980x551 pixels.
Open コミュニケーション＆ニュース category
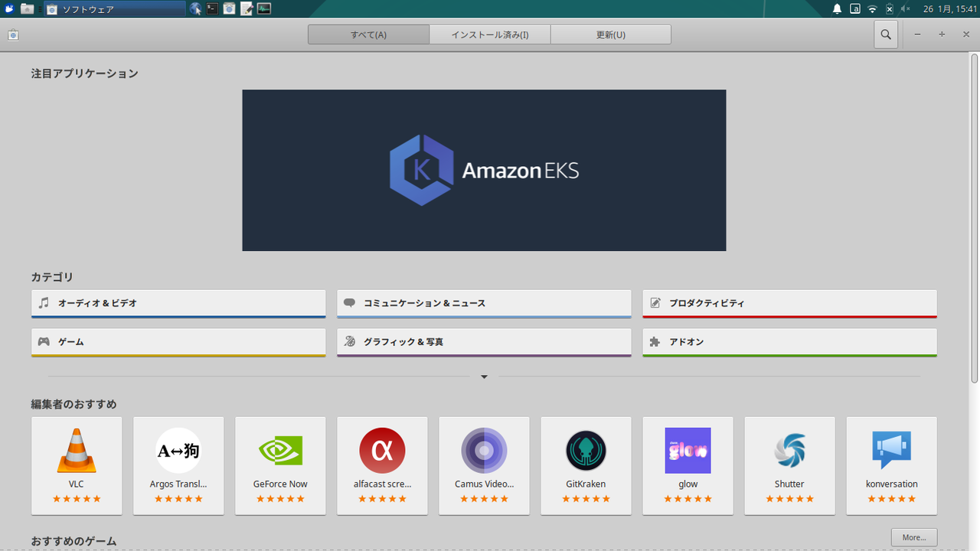point(484,304)
